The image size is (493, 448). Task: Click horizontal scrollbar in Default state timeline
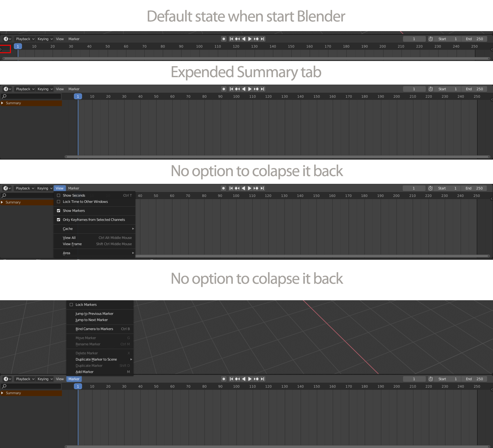247,58
